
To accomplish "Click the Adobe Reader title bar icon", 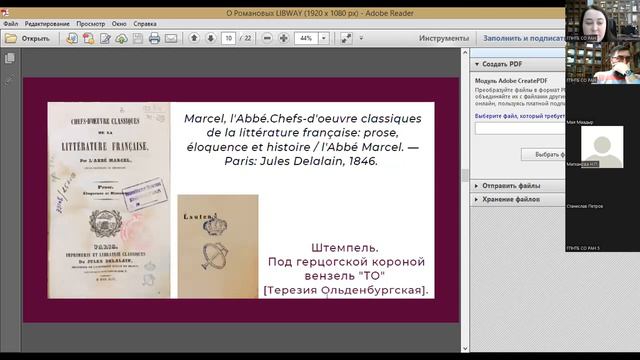I will [4, 13].
